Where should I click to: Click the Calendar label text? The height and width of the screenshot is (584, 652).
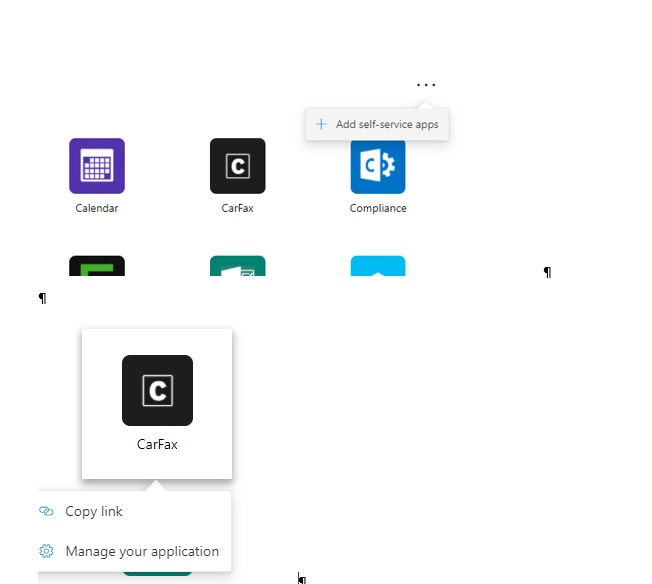click(97, 208)
